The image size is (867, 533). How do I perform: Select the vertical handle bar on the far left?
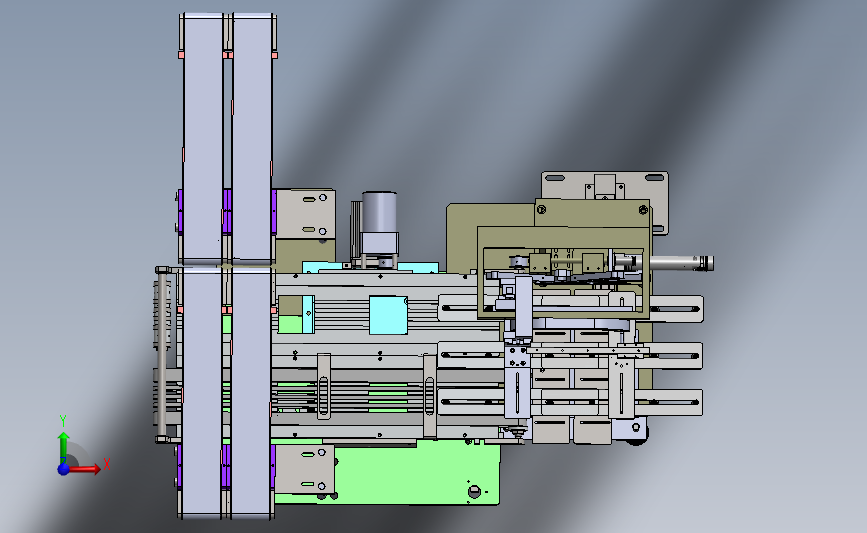tap(161, 354)
